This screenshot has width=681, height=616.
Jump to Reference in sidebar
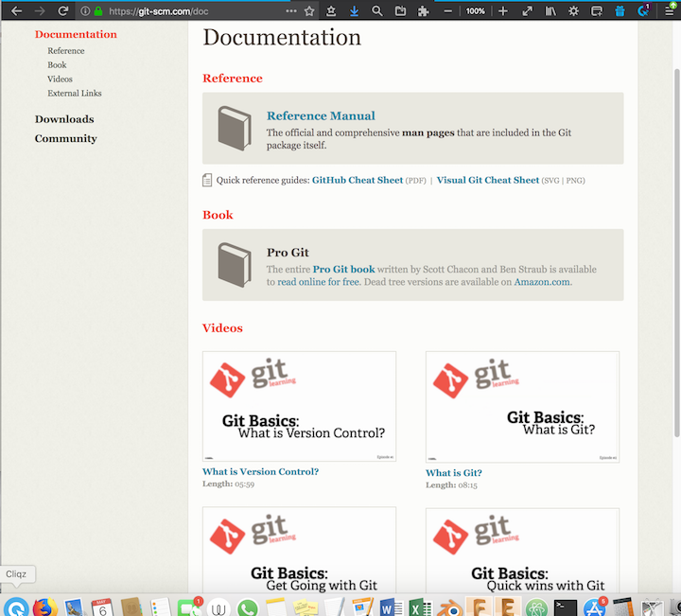(x=66, y=51)
